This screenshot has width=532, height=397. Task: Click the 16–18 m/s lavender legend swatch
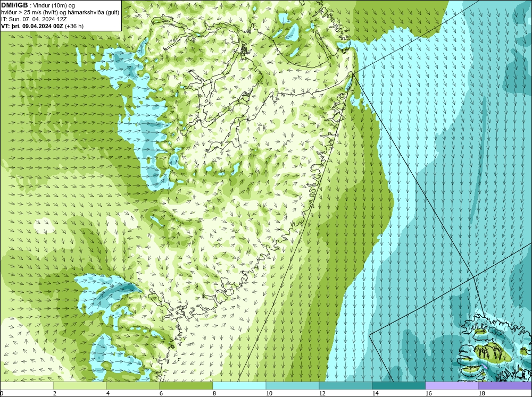452,385
